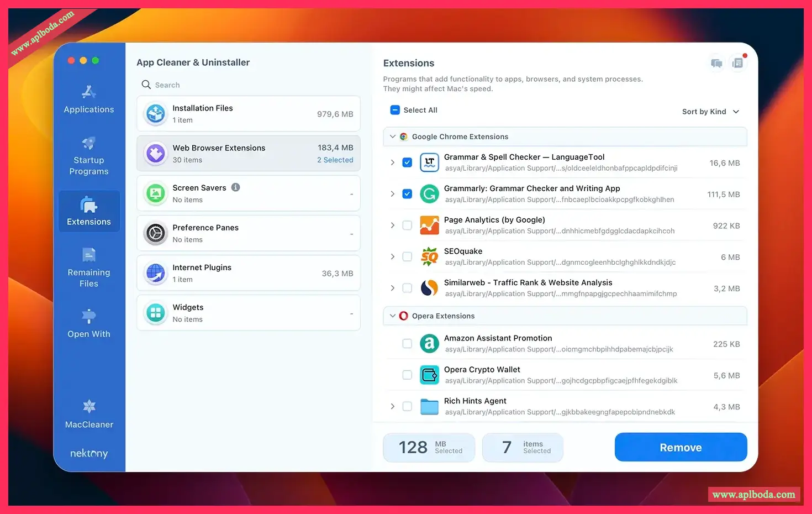Tick the Opera Crypto Wallet checkbox
This screenshot has height=514, width=812.
pos(407,375)
